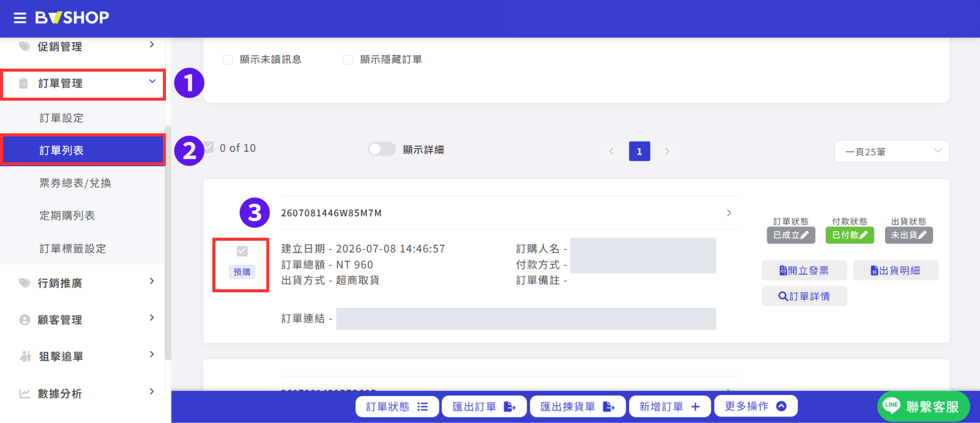
Task: Click the 訂單管理 clipboard icon
Action: click(23, 83)
